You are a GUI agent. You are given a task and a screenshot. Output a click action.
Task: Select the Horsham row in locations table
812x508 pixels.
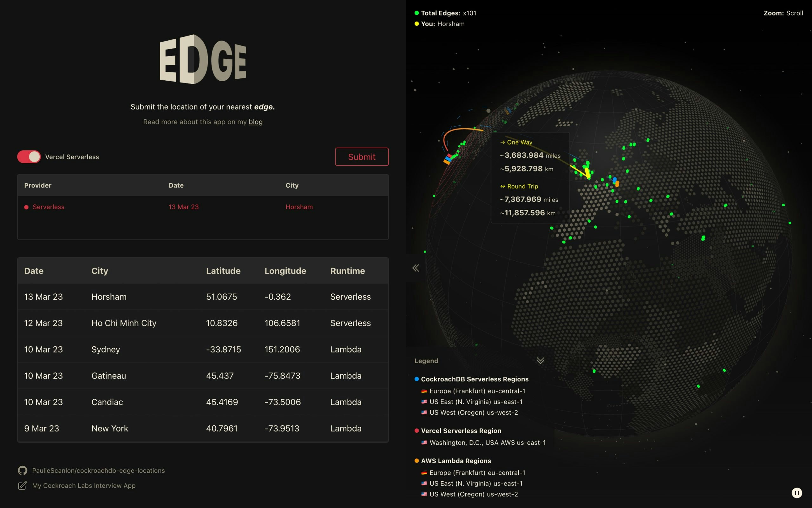(x=203, y=297)
